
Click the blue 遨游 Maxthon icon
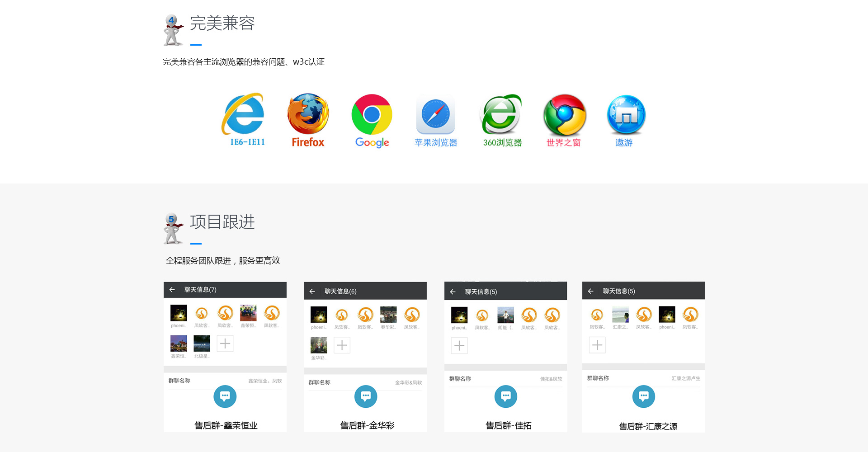tap(626, 114)
